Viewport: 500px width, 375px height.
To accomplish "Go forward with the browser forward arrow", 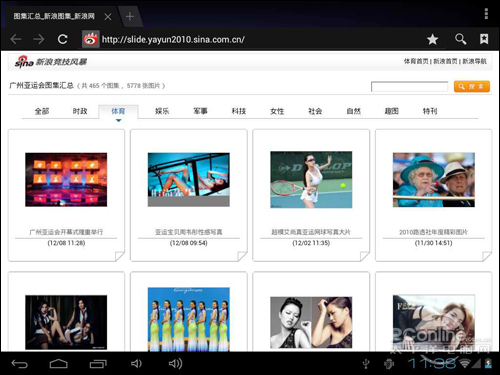I will click(39, 39).
